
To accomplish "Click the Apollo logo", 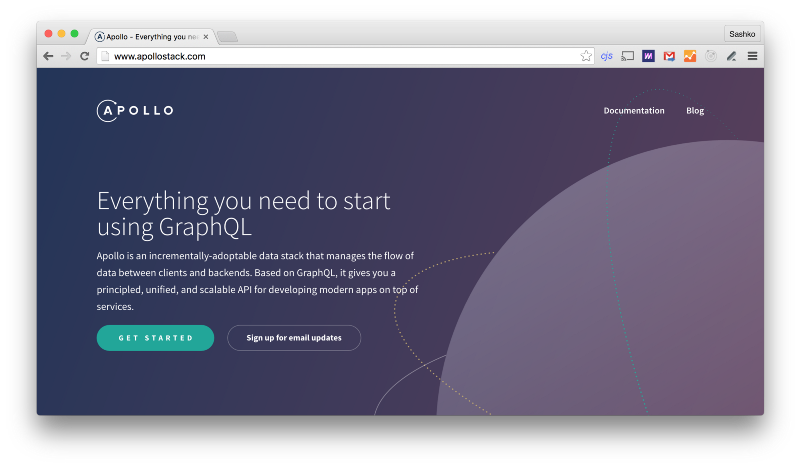I will [x=135, y=110].
